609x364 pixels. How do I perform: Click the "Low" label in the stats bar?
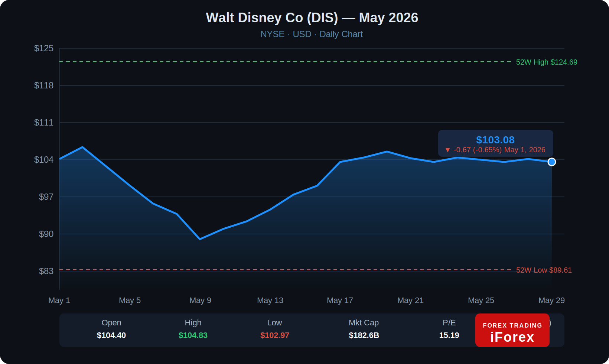tap(275, 323)
